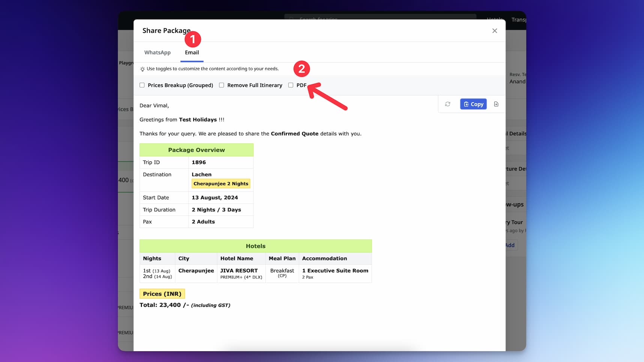Screen dimensions: 644x362
Task: Click the clipboard icon inside the Copy button
Action: click(466, 104)
